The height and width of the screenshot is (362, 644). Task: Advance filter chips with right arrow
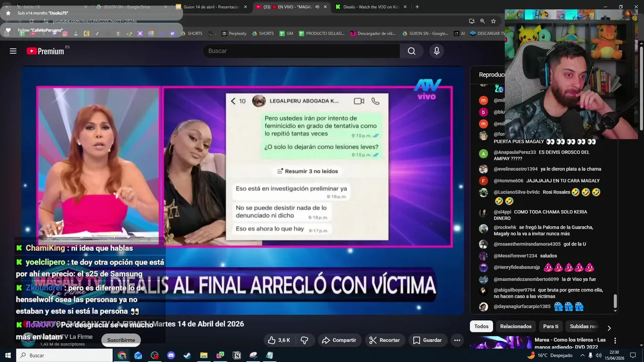[x=609, y=328]
